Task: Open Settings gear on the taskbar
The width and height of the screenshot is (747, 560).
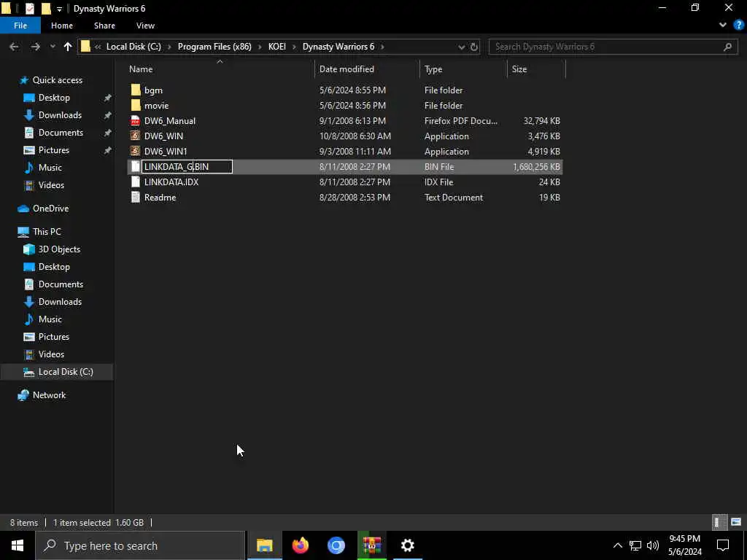Action: [x=407, y=545]
